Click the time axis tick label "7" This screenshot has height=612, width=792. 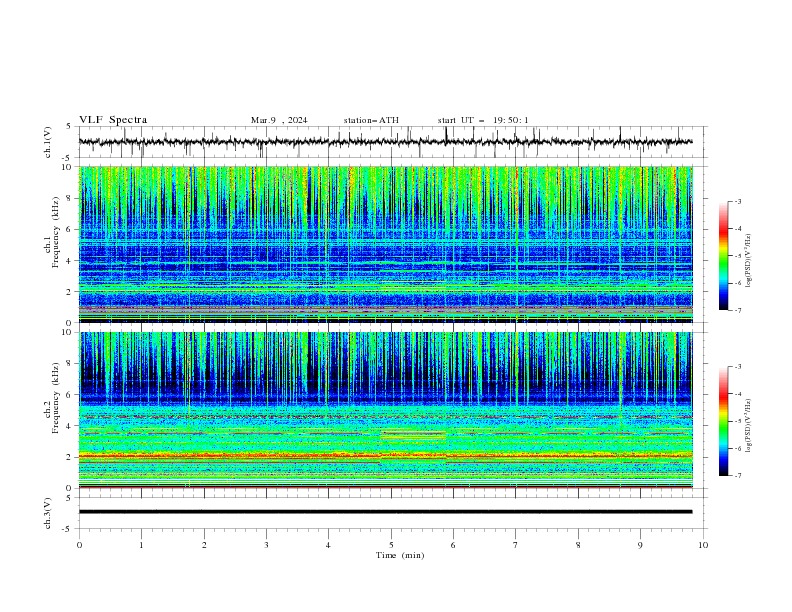point(516,545)
